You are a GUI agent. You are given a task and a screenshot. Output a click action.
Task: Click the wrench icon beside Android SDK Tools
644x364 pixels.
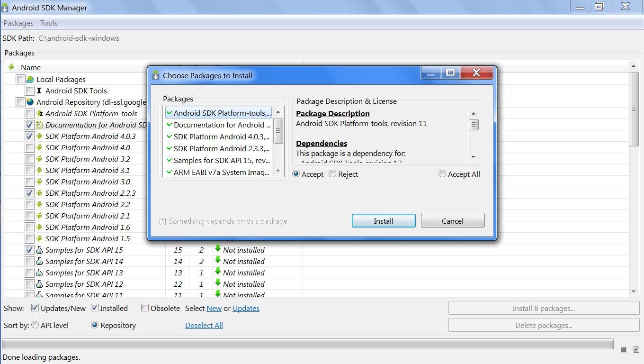[x=39, y=91]
